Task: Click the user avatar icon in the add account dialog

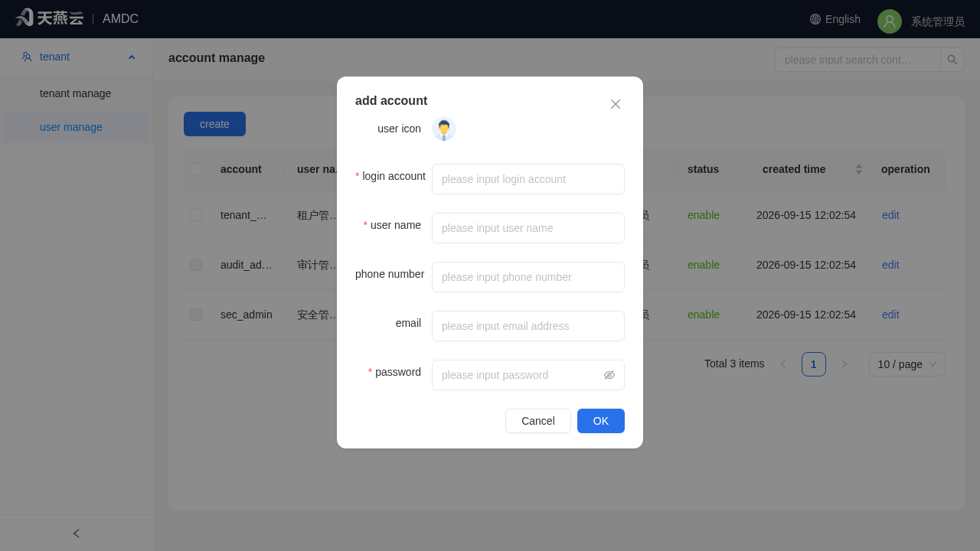Action: [444, 129]
